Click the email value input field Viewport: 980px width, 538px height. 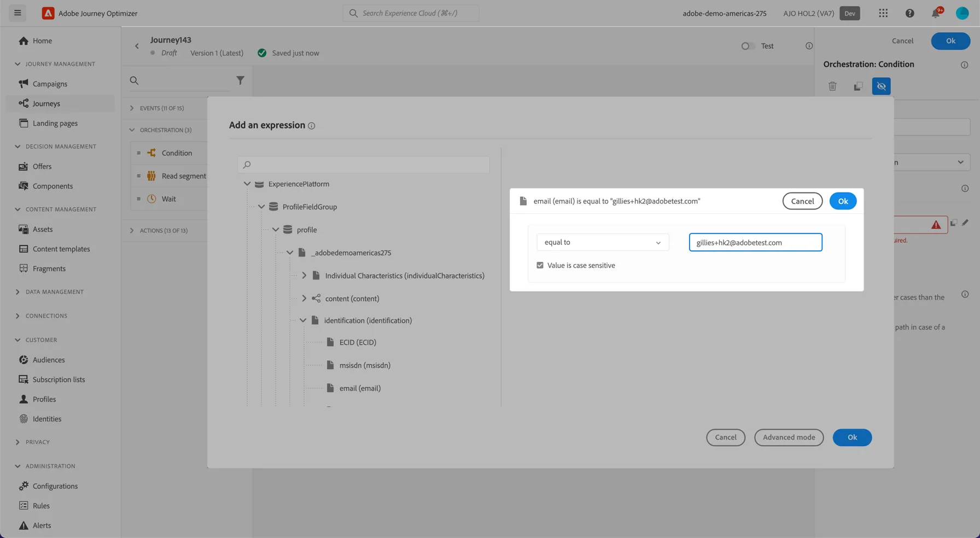(x=755, y=242)
